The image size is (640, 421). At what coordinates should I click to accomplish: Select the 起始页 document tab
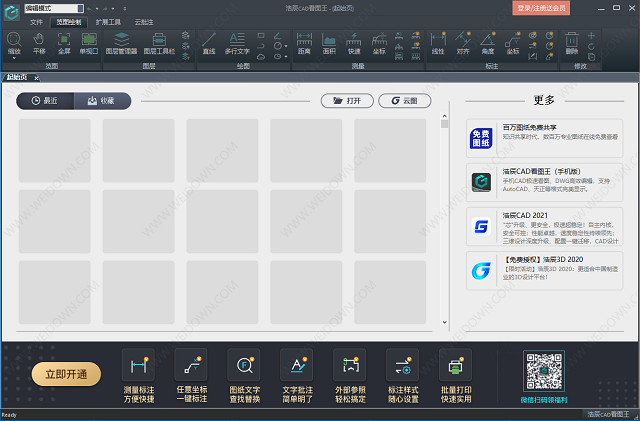[17, 77]
